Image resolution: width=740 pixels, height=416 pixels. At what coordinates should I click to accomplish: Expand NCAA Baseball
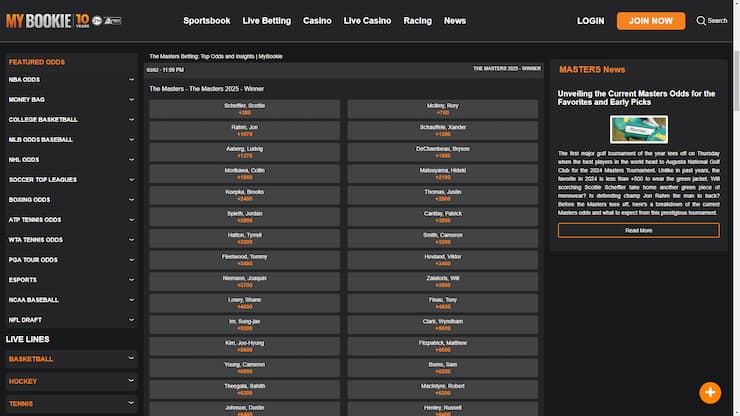click(71, 300)
